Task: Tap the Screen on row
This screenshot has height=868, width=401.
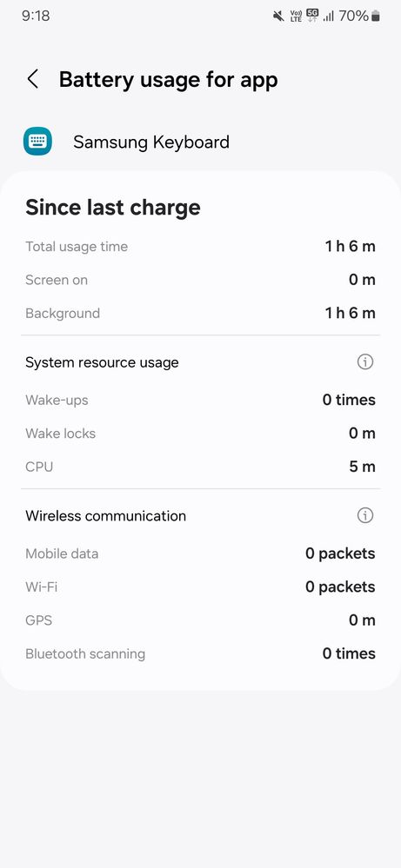Action: [x=200, y=280]
